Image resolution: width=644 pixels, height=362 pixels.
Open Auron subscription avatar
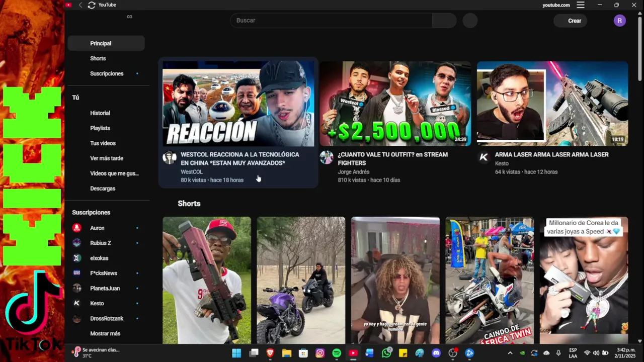coord(76,228)
